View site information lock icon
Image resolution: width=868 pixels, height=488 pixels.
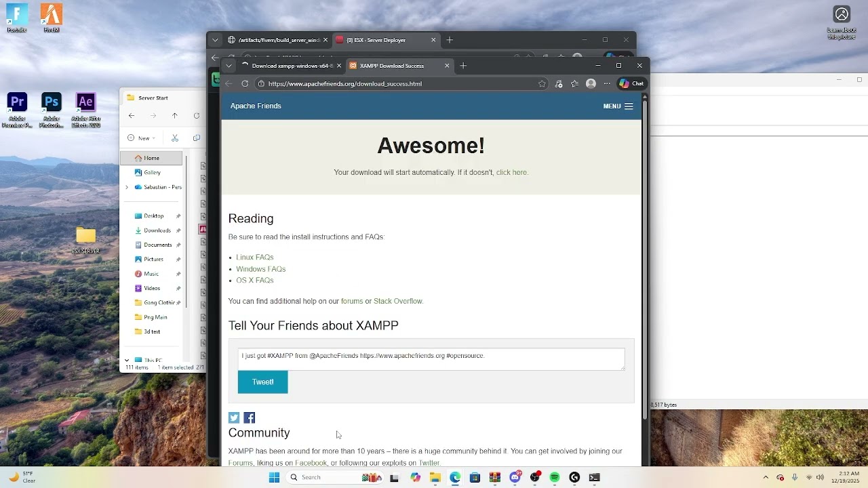[x=261, y=83]
